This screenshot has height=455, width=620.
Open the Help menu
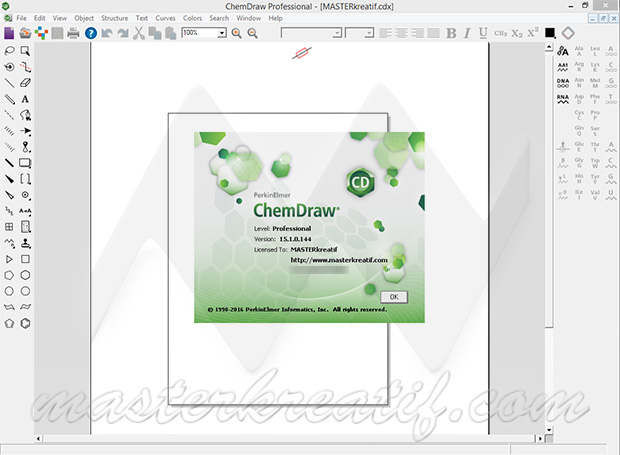[x=275, y=18]
